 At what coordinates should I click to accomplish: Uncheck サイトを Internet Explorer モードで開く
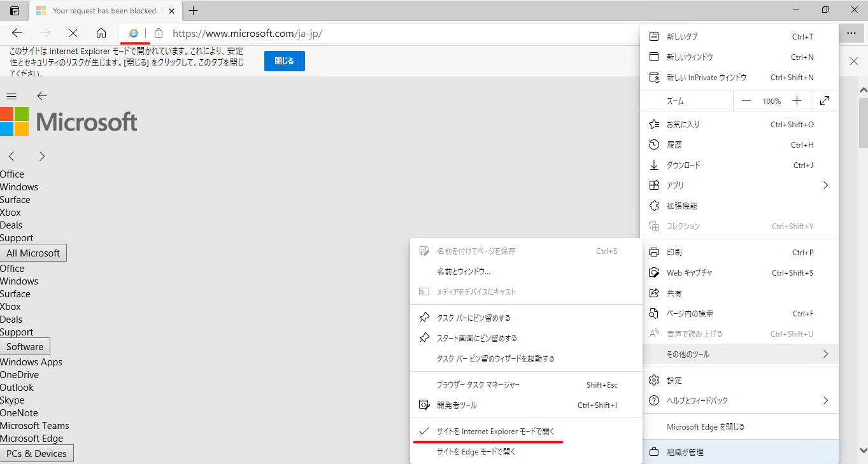coord(495,432)
